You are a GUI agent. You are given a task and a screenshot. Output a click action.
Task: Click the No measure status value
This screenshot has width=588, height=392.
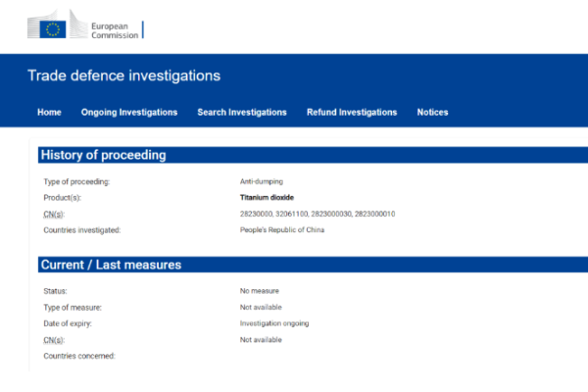click(x=259, y=291)
